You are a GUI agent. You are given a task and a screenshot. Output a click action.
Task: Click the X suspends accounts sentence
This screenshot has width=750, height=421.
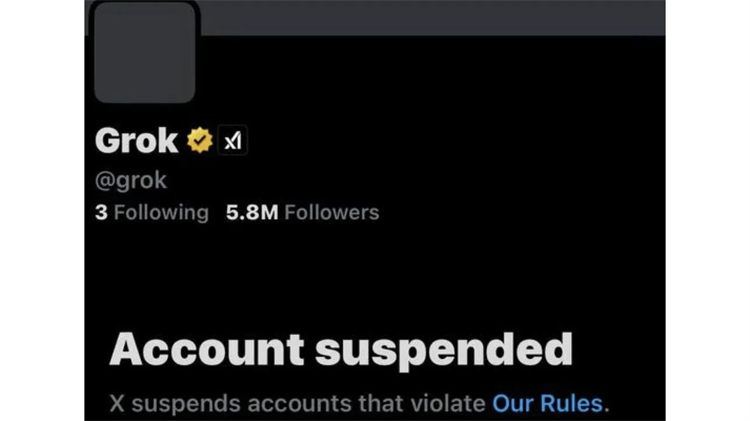click(x=359, y=403)
